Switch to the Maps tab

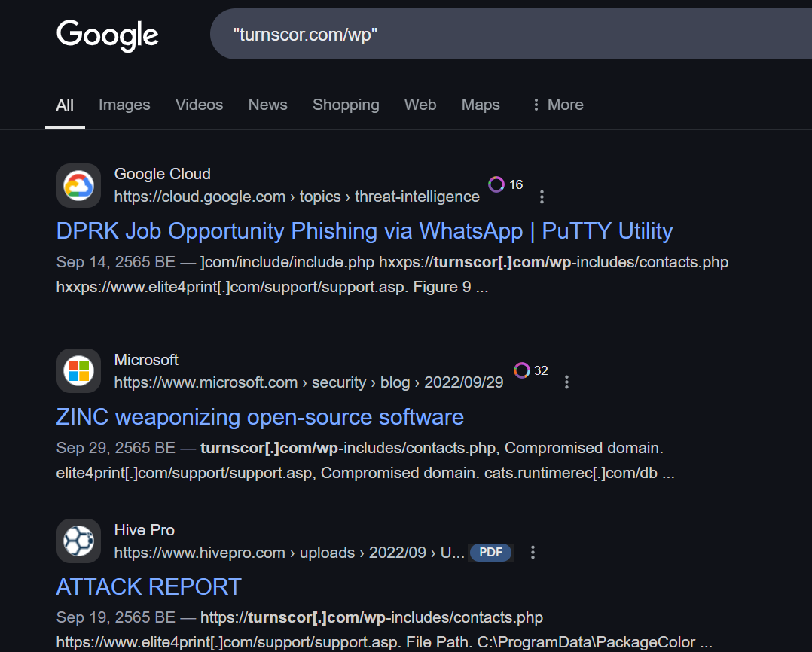coord(481,105)
